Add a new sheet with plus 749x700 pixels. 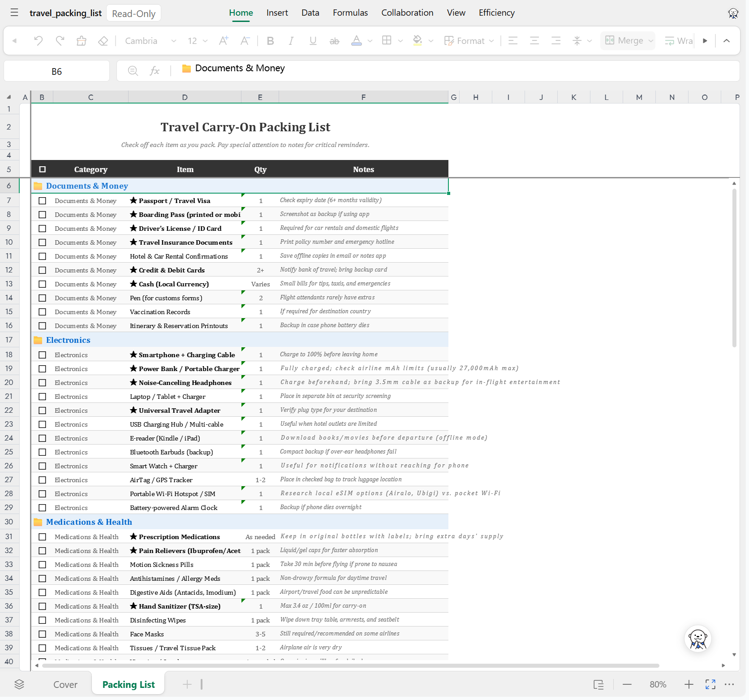click(x=187, y=684)
